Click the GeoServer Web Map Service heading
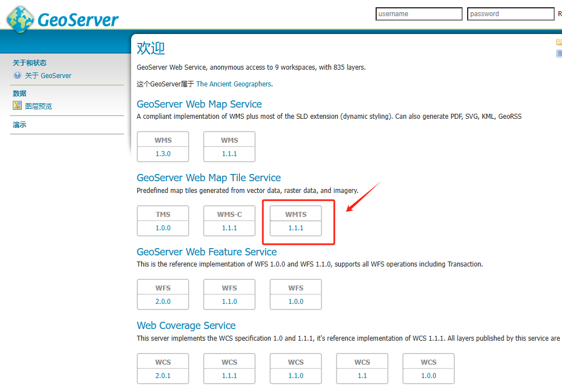 (x=199, y=104)
